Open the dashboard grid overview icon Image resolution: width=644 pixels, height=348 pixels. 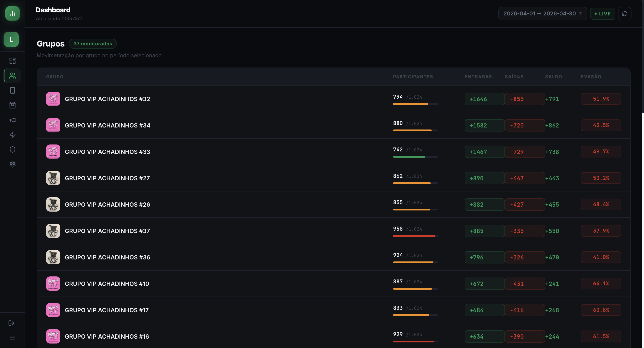12,61
